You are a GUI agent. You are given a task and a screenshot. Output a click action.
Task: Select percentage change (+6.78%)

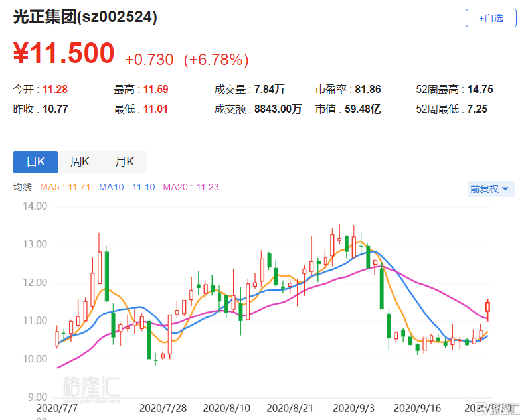click(217, 60)
